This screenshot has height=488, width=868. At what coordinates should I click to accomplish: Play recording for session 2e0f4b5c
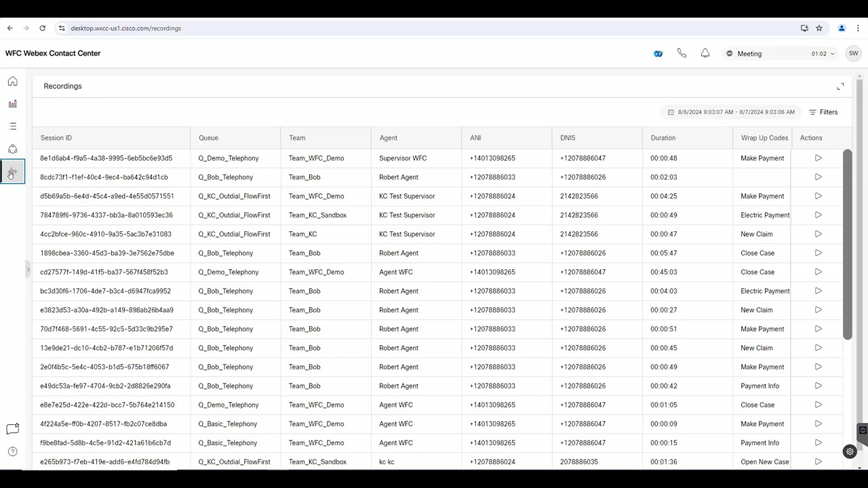tap(818, 367)
